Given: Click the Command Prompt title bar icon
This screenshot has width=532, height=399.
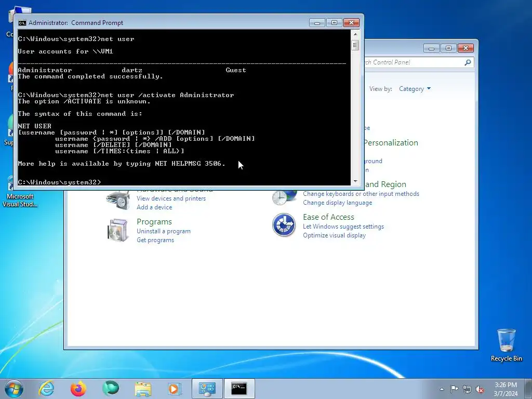Looking at the screenshot, I should pyautogui.click(x=22, y=23).
